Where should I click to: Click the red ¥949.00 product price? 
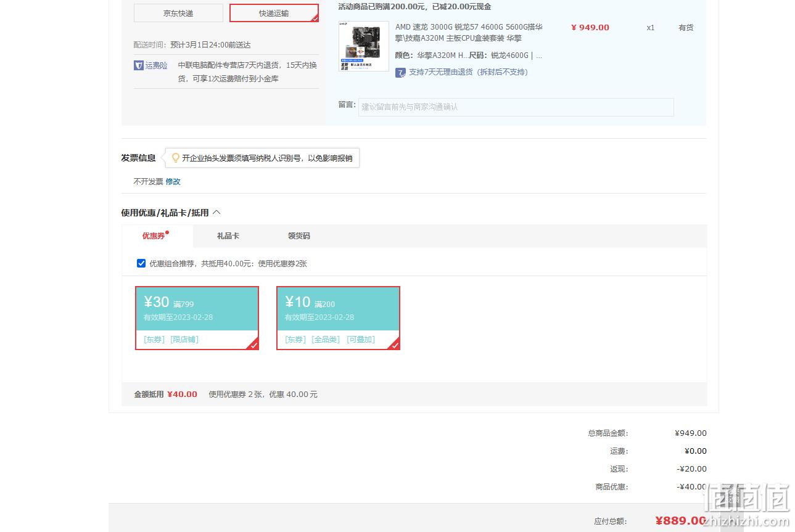tap(590, 28)
